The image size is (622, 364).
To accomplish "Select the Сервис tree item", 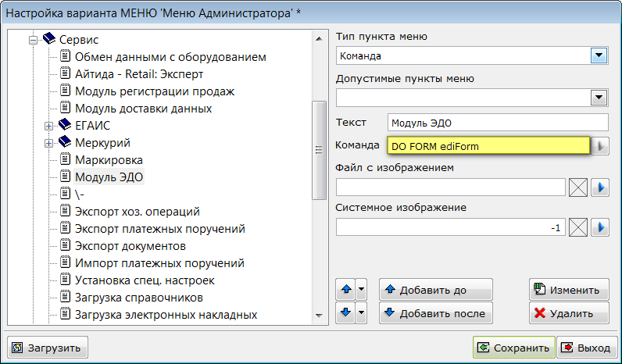I will pos(79,40).
